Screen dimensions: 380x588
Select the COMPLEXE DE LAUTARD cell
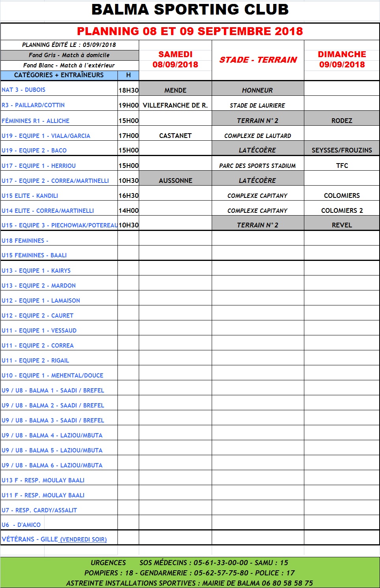[257, 136]
